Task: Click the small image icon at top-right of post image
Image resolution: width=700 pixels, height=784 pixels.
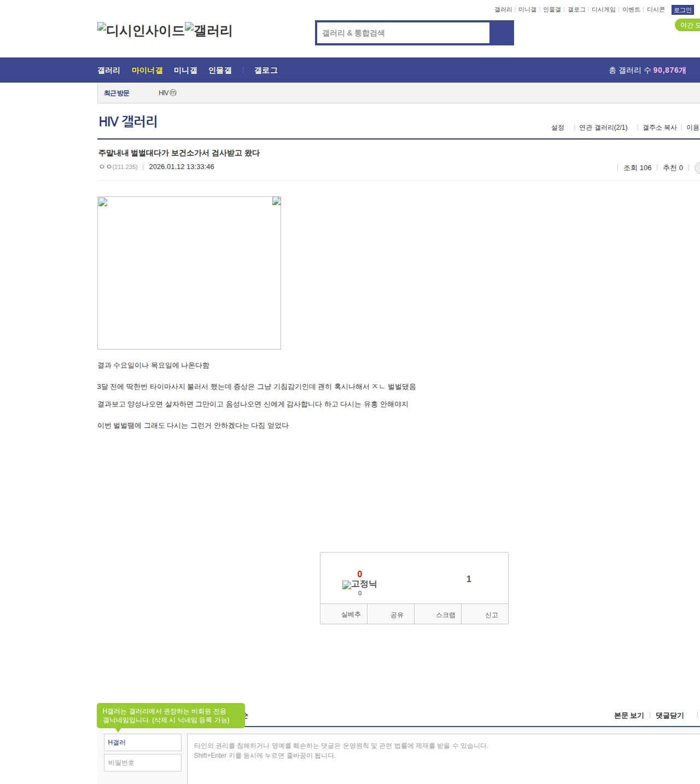Action: (x=276, y=201)
